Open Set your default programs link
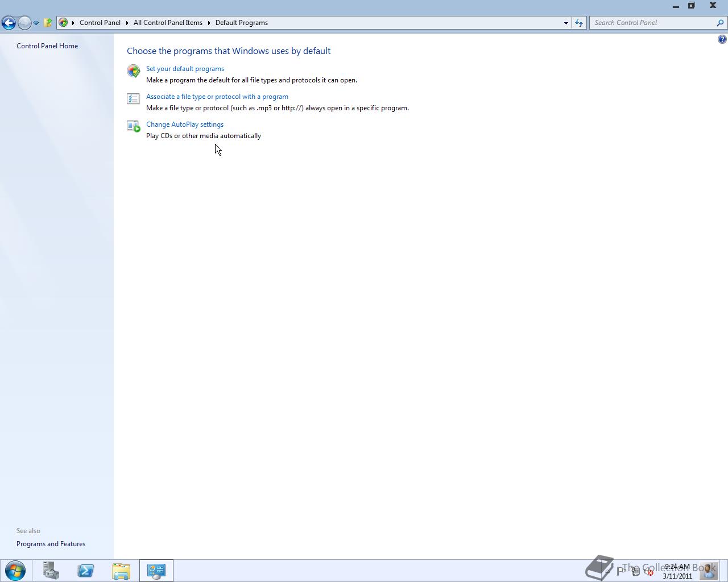 (185, 69)
